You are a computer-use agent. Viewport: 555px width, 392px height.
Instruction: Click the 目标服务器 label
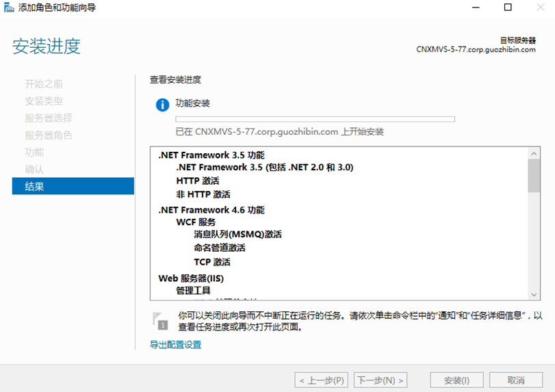(518, 40)
